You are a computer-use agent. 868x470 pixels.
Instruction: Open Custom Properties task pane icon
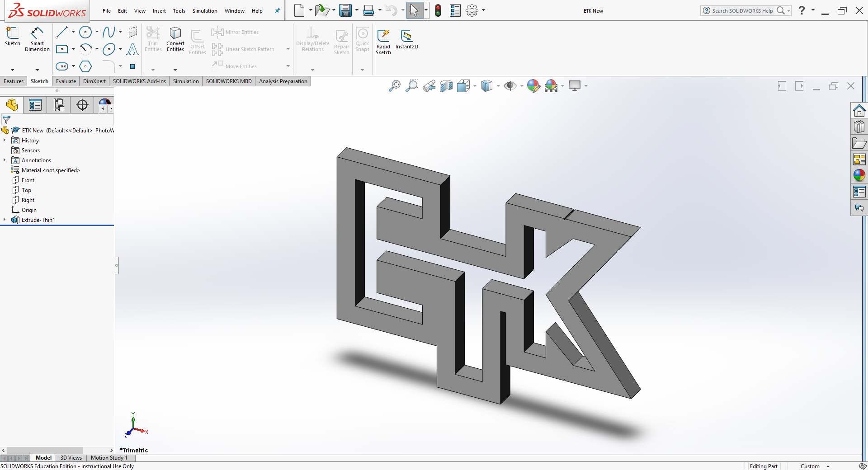tap(859, 192)
